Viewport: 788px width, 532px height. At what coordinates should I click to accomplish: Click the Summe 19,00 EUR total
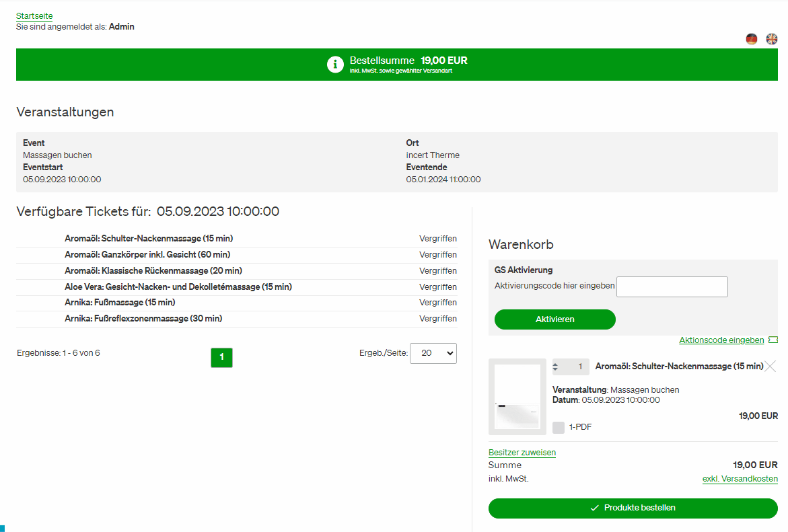755,465
